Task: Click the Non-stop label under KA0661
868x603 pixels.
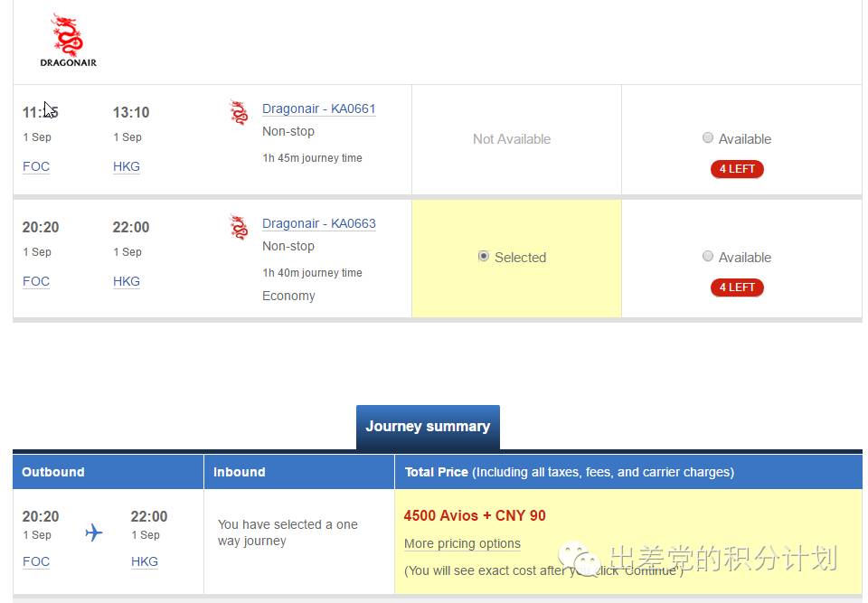Action: tap(288, 131)
